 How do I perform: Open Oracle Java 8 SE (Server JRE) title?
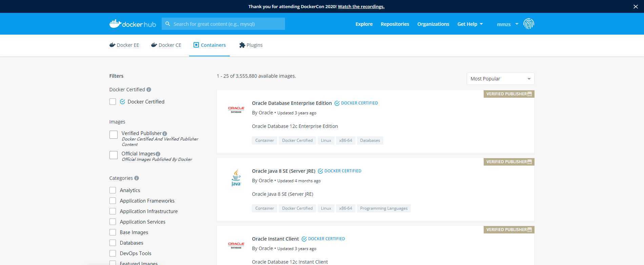[x=284, y=171]
